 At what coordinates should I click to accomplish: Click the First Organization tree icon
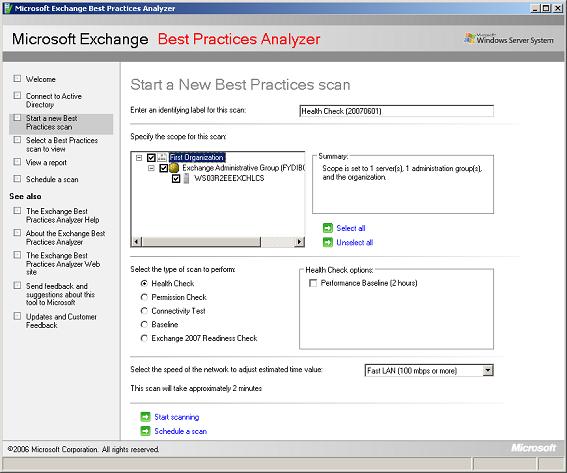[x=162, y=157]
